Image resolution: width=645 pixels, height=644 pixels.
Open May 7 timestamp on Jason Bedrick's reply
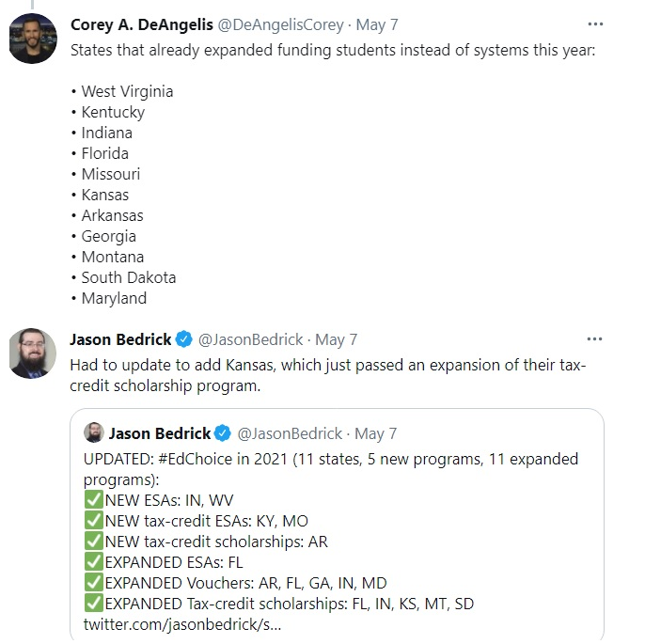pos(337,339)
